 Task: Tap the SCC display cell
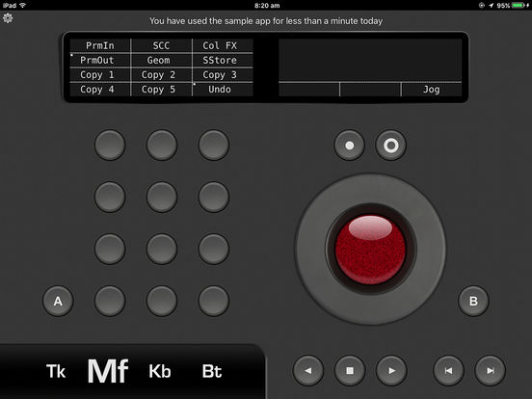(161, 45)
